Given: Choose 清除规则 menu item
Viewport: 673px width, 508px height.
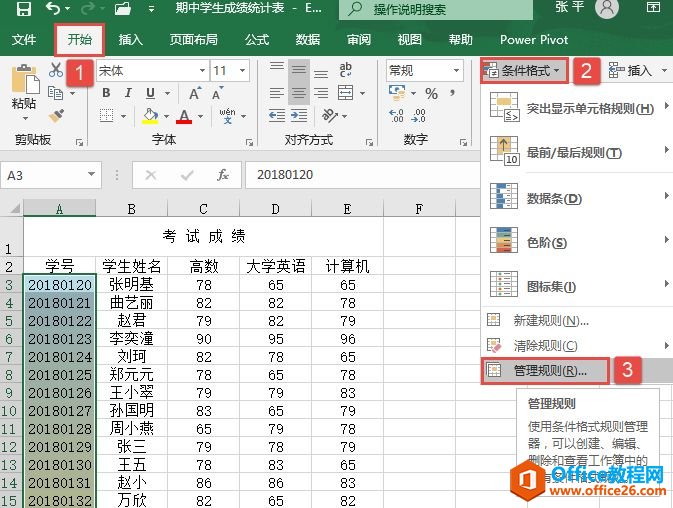Looking at the screenshot, I should click(576, 345).
